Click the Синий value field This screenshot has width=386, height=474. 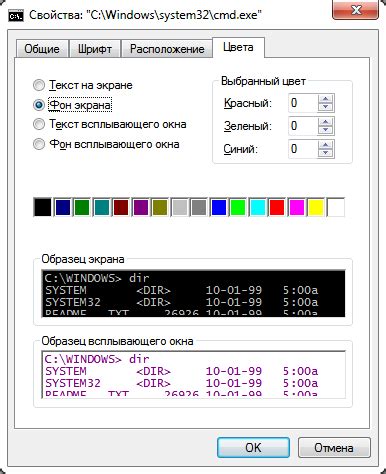pos(303,149)
